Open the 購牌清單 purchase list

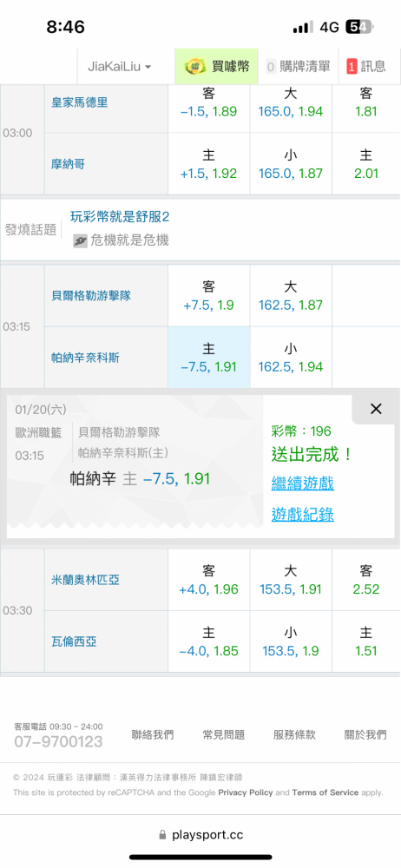tap(298, 67)
